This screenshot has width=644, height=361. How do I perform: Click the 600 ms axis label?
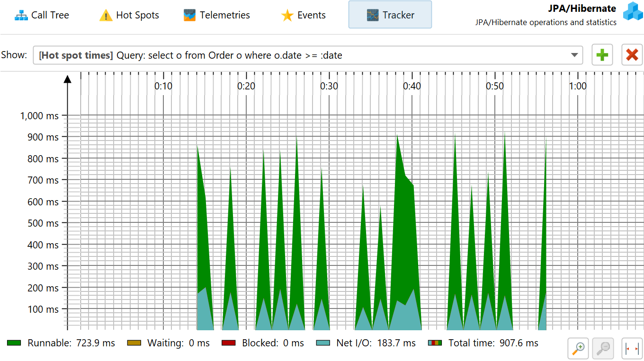[x=44, y=202]
